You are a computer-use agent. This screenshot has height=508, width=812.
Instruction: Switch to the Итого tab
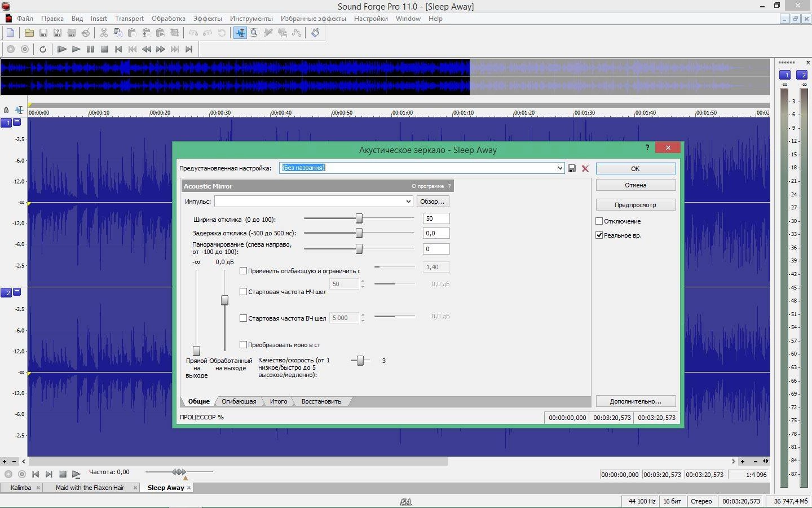279,401
